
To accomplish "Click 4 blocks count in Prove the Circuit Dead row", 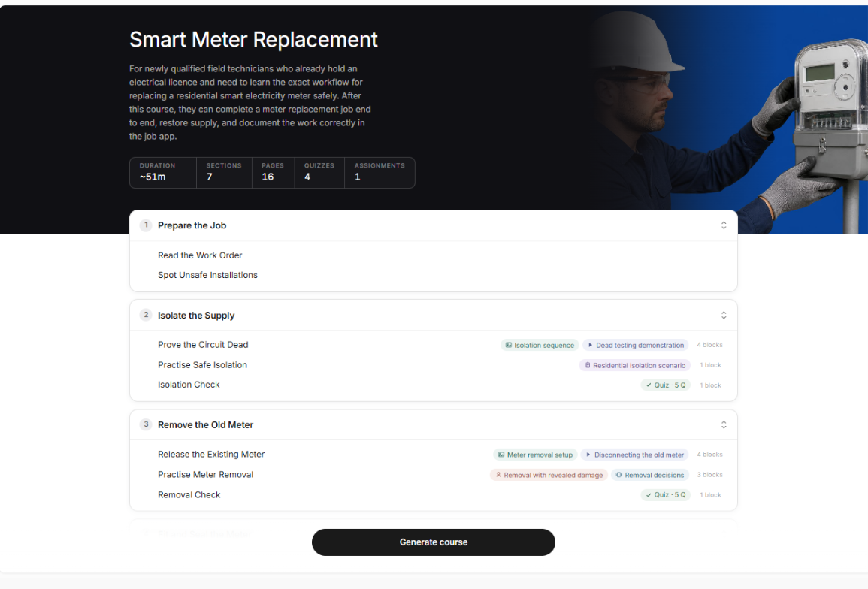I will pyautogui.click(x=709, y=345).
